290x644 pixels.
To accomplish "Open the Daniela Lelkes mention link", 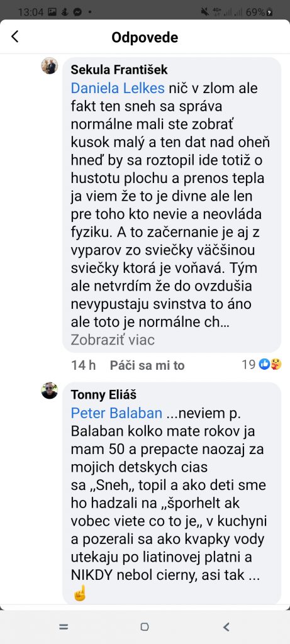I will [112, 88].
